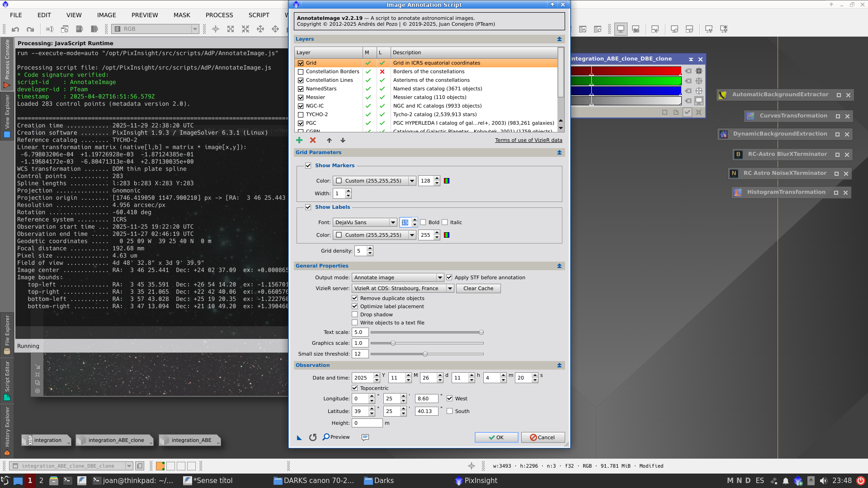Viewport: 868px width, 488px height.
Task: Collapse the Grid Parameters section
Action: point(559,152)
